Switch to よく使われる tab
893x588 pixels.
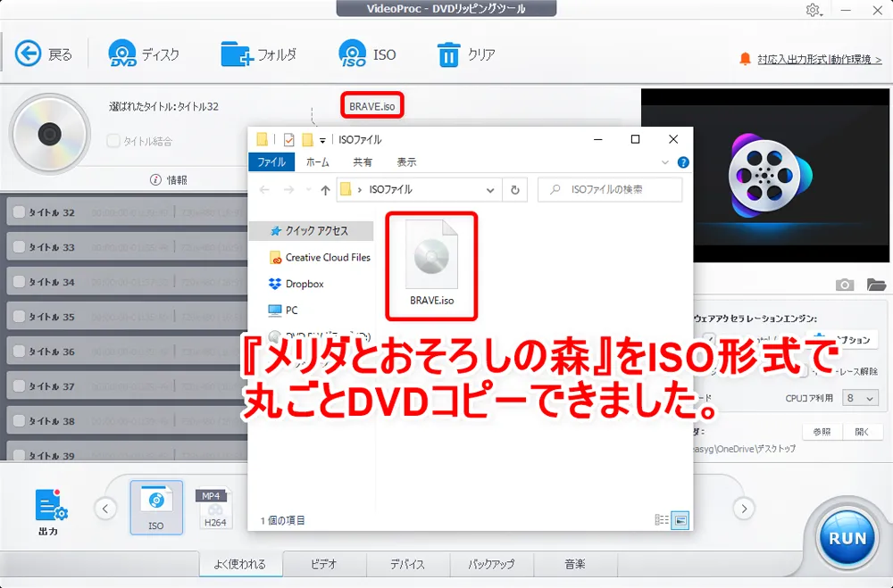click(x=240, y=564)
